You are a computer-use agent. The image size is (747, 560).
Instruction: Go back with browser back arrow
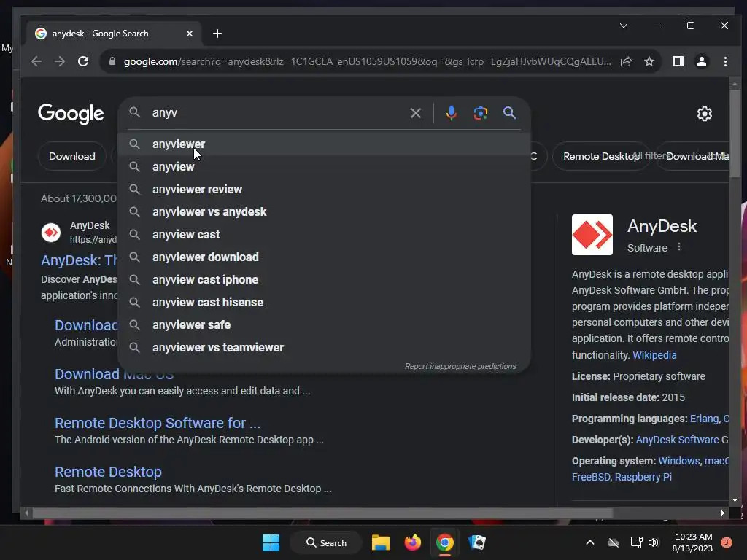click(36, 61)
